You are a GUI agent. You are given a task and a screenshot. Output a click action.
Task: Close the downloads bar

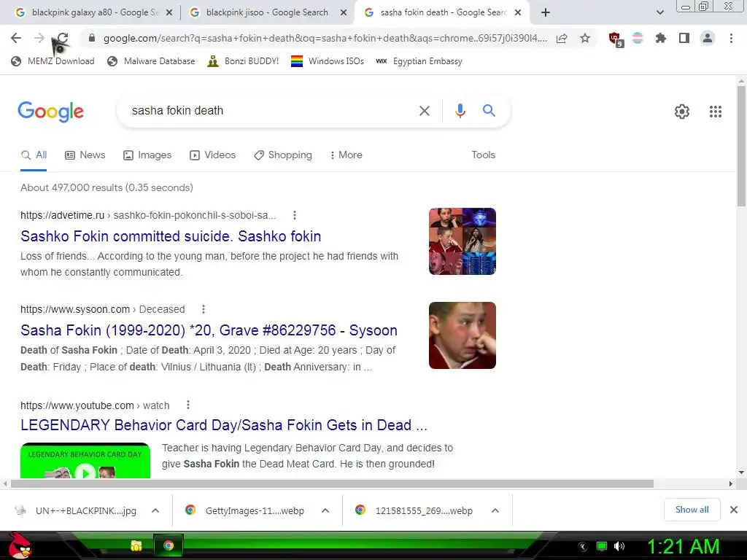[x=734, y=510]
